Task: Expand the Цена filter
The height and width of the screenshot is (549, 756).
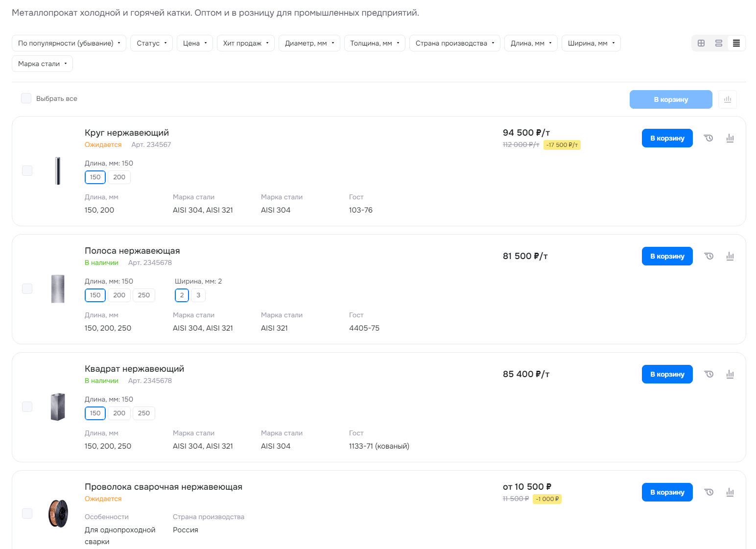Action: [x=195, y=43]
